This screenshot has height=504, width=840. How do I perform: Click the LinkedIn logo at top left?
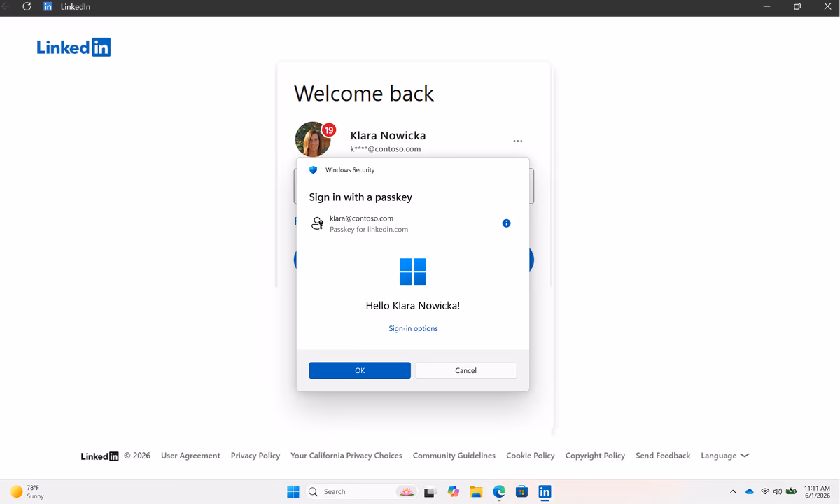point(73,48)
